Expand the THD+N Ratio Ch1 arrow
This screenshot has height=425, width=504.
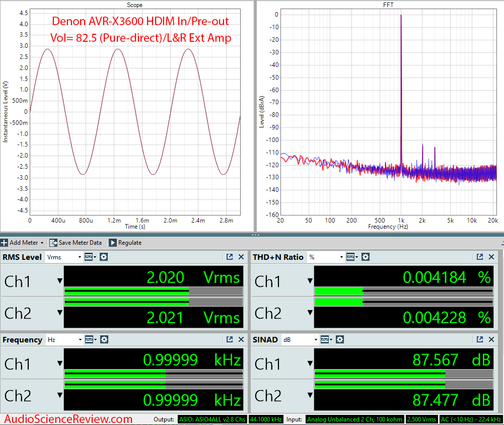[310, 281]
